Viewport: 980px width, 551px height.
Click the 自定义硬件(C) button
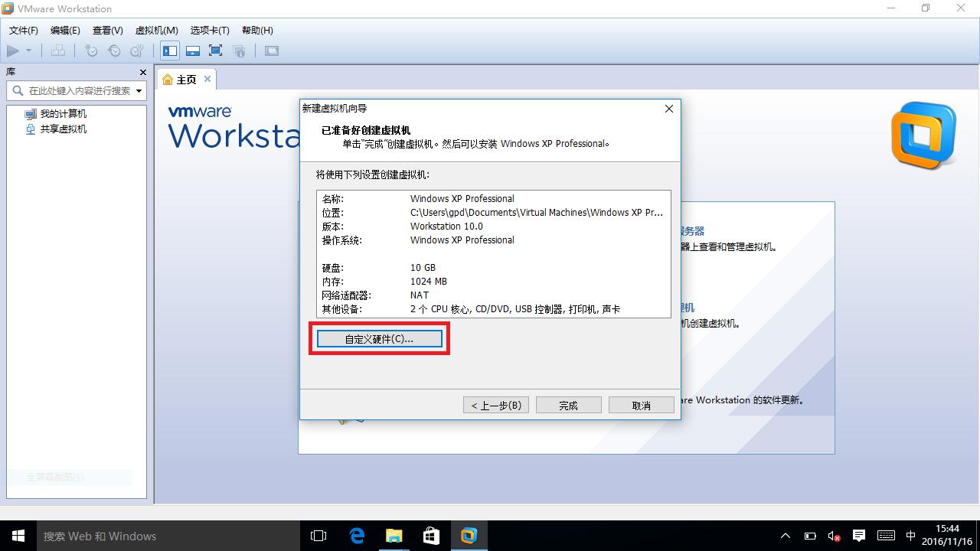pyautogui.click(x=379, y=339)
